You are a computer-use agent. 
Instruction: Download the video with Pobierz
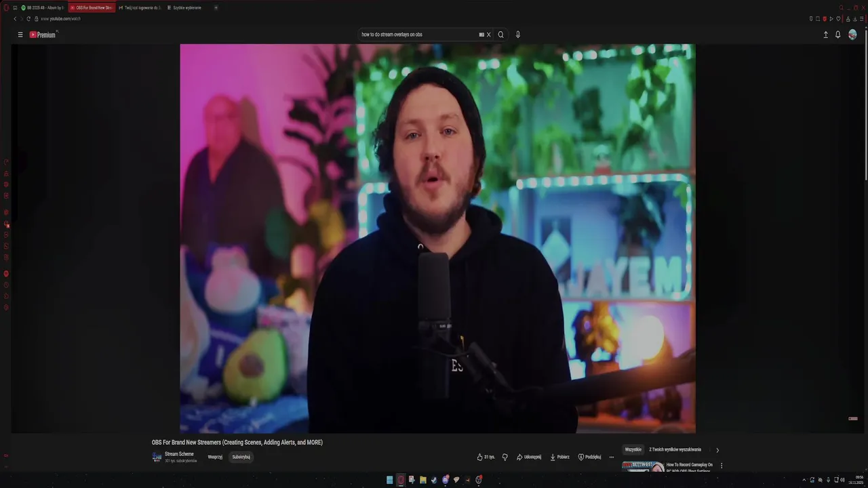(560, 457)
